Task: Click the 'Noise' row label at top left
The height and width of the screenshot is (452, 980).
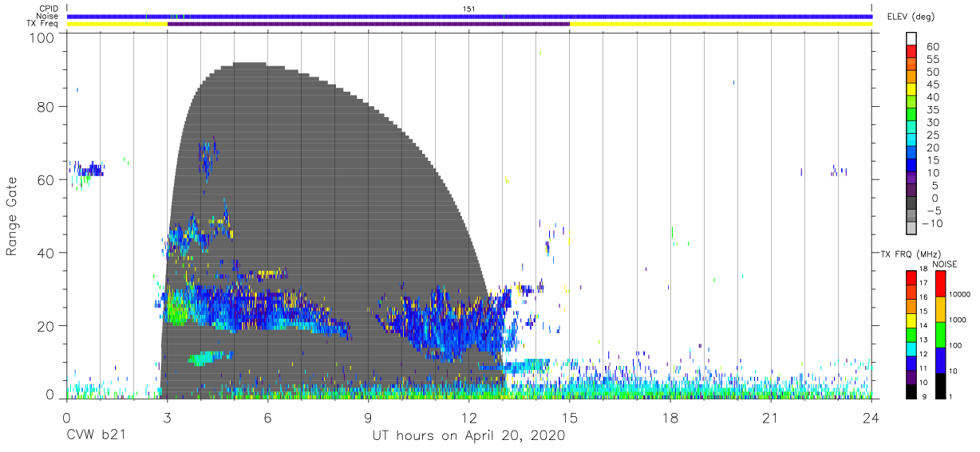Action: [x=47, y=16]
